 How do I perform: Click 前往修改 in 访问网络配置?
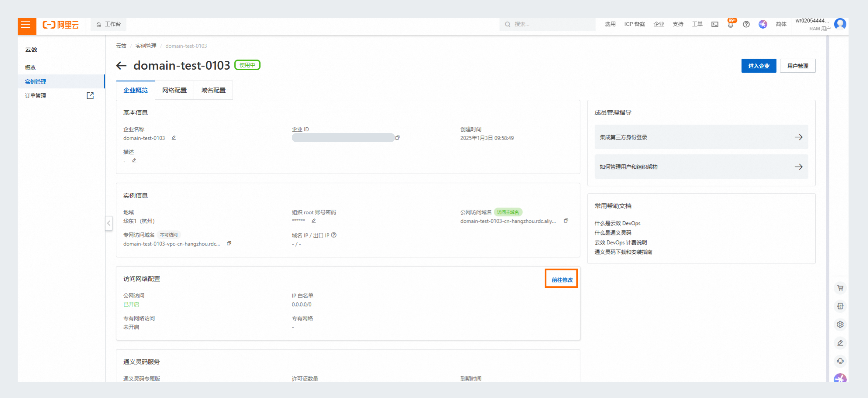coord(562,280)
